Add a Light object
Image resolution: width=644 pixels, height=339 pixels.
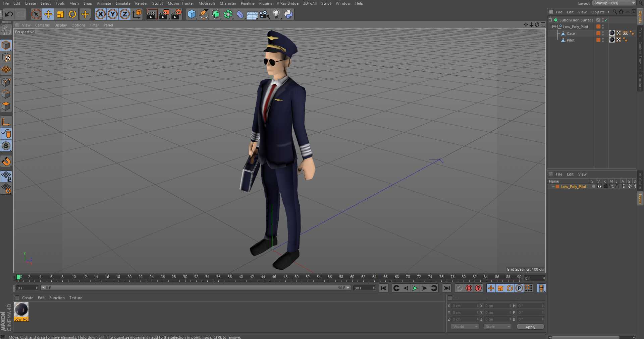tap(276, 14)
